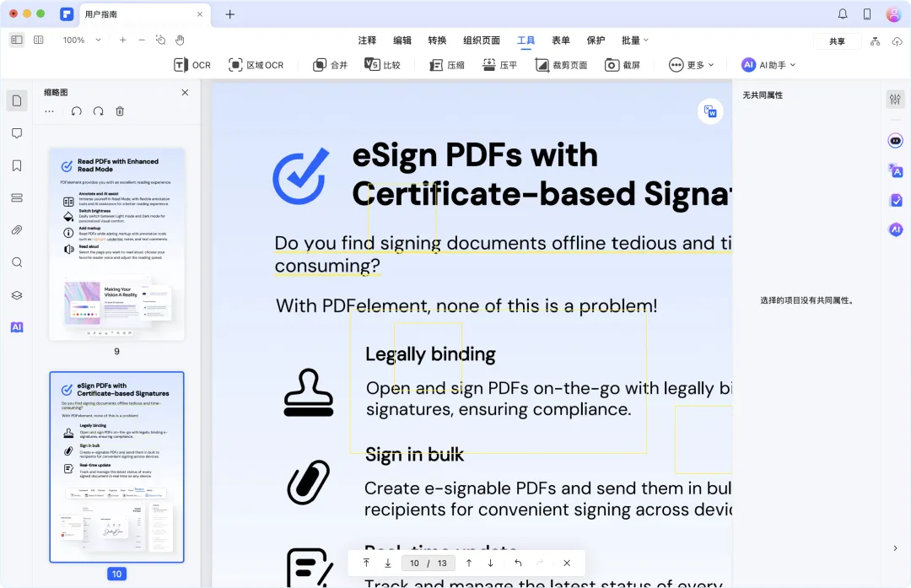Image resolution: width=911 pixels, height=588 pixels.
Task: Click the cloud upload icon
Action: pos(897,41)
